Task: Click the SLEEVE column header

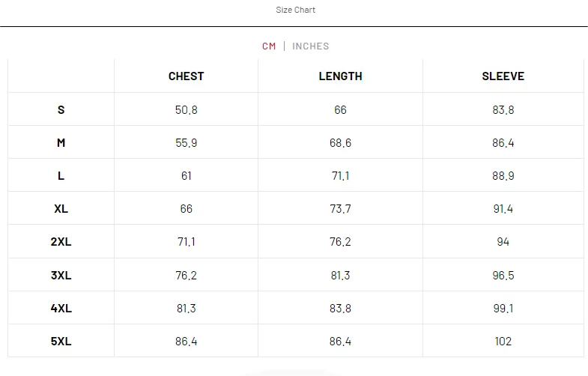Action: [503, 76]
